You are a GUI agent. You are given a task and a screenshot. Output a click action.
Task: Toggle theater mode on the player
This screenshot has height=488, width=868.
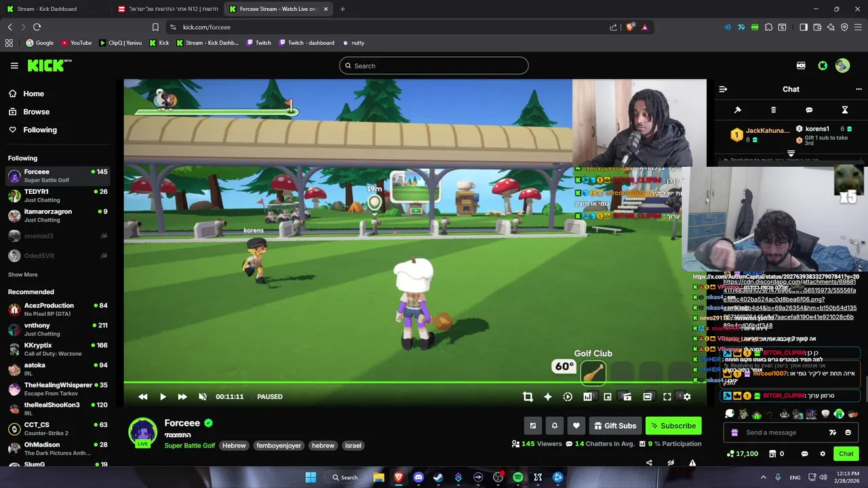pos(648,396)
